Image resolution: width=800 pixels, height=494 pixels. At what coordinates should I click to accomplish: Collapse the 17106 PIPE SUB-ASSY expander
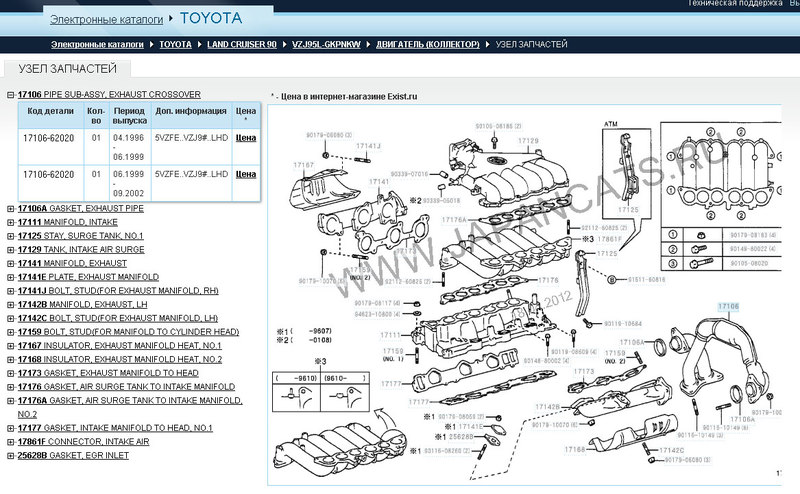click(11, 95)
